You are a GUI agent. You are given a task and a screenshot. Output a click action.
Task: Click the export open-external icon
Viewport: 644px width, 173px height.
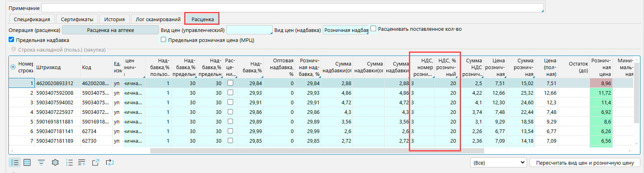[x=95, y=163]
